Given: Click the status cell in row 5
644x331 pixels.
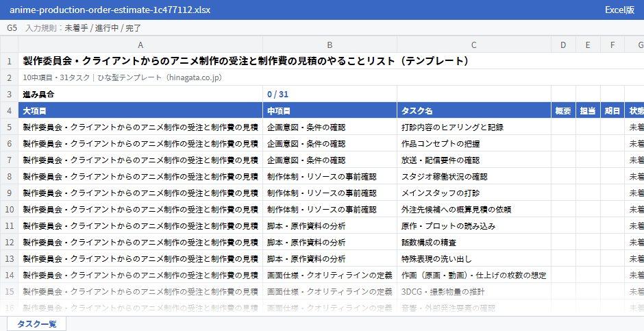Looking at the screenshot, I should (634, 127).
